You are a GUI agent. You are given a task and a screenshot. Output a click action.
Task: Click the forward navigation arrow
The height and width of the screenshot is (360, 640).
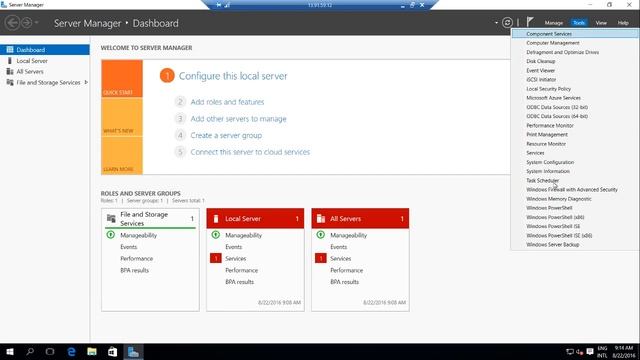click(x=27, y=23)
